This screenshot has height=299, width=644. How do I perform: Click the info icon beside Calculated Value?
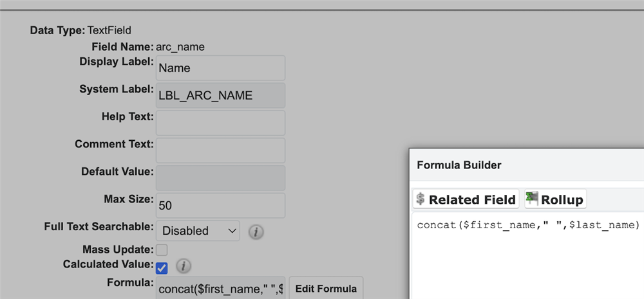click(183, 266)
